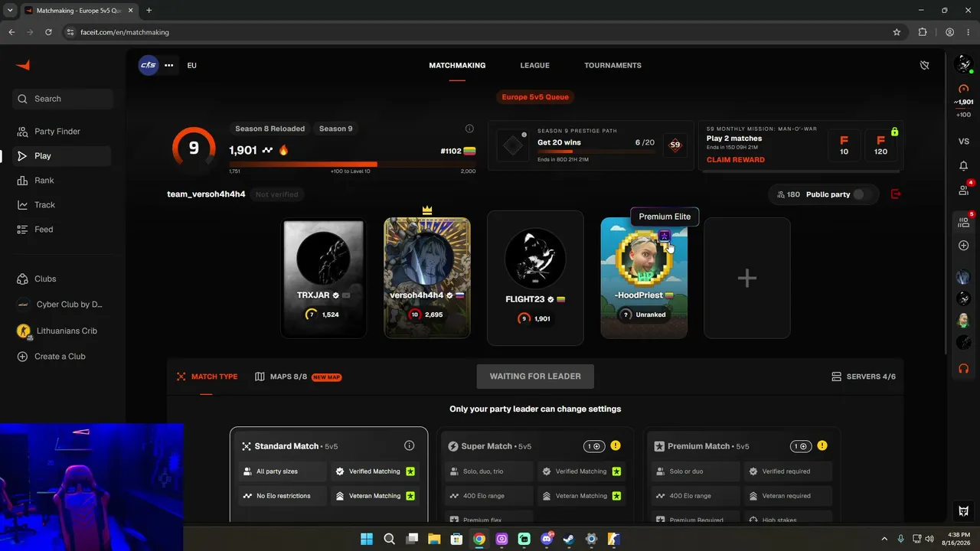Image resolution: width=980 pixels, height=551 pixels.
Task: Select the Season 8 Reloaded chip
Action: click(269, 129)
